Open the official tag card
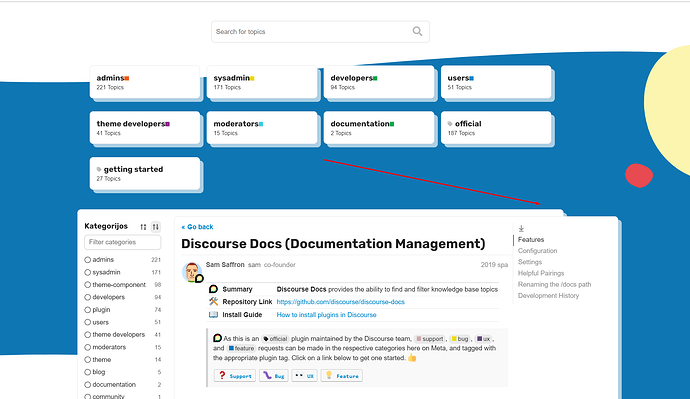 (x=495, y=128)
